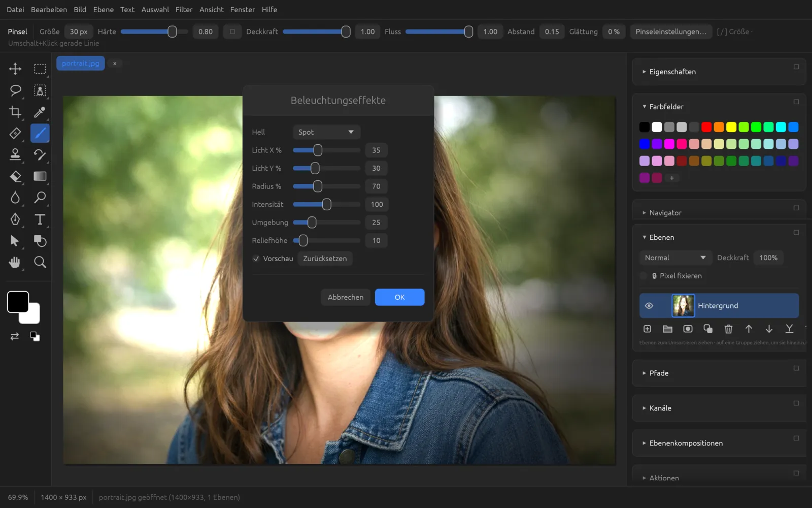
Task: Add a new layer in Ebenen panel
Action: tap(647, 329)
